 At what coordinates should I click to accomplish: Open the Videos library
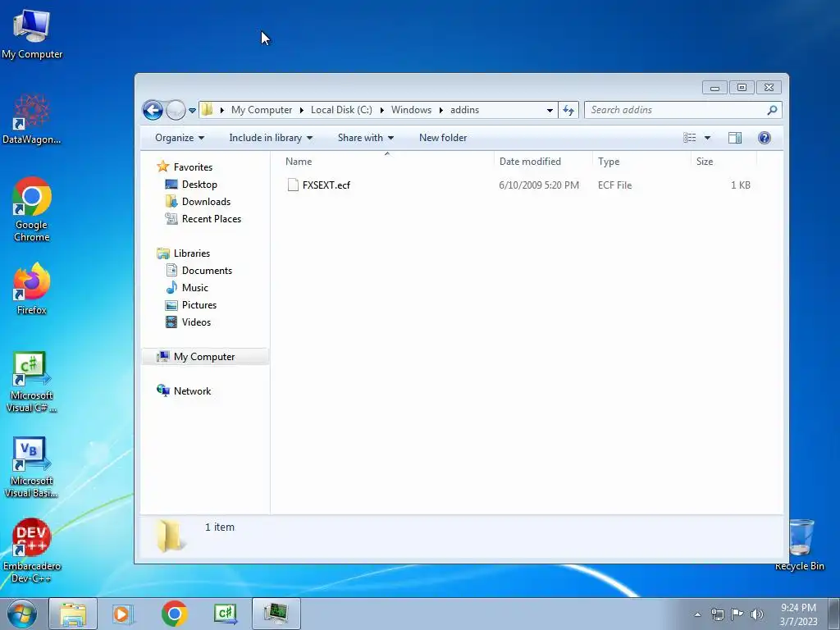point(196,322)
